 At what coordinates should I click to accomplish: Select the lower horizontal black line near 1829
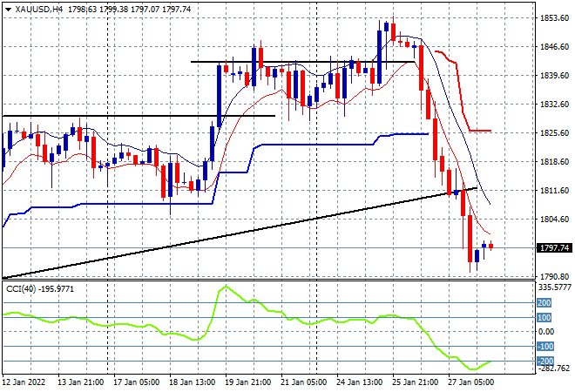pos(139,116)
